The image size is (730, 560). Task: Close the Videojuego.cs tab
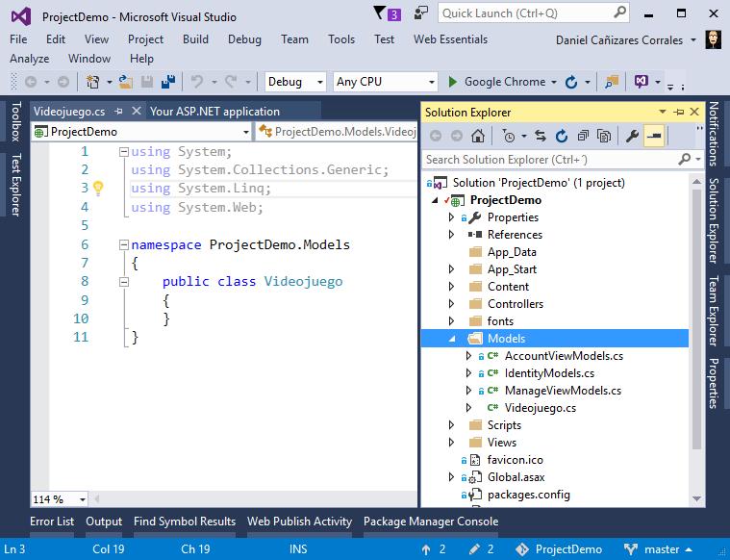(137, 111)
